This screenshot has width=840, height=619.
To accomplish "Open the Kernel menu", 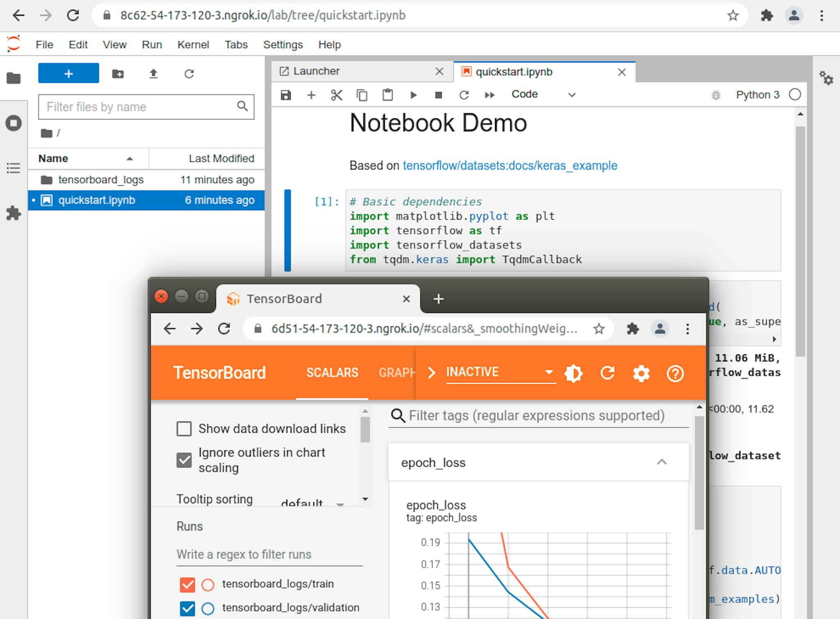I will pyautogui.click(x=193, y=44).
